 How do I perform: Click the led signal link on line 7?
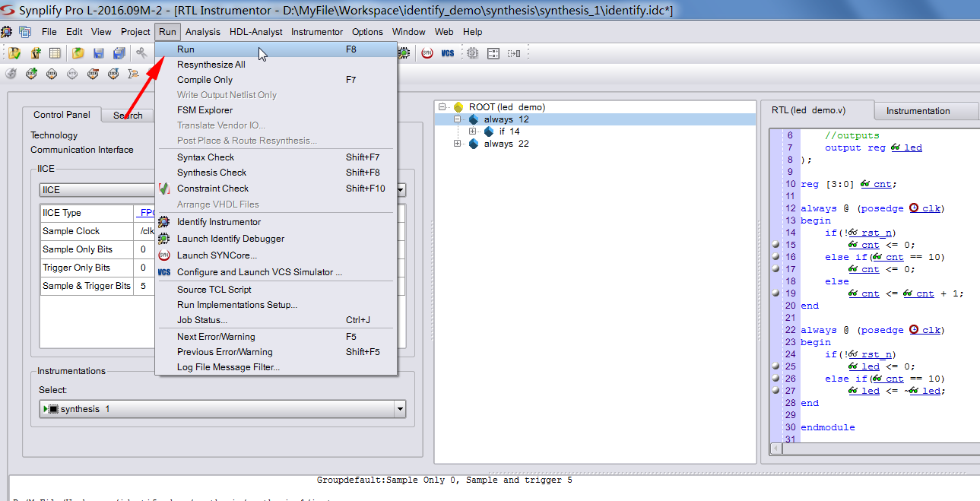tap(913, 147)
